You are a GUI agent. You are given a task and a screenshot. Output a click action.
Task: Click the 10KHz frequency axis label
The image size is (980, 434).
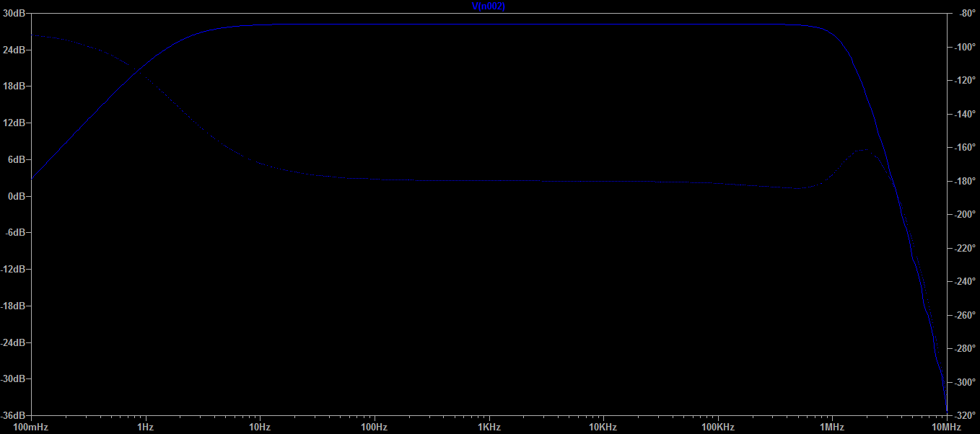click(x=603, y=428)
